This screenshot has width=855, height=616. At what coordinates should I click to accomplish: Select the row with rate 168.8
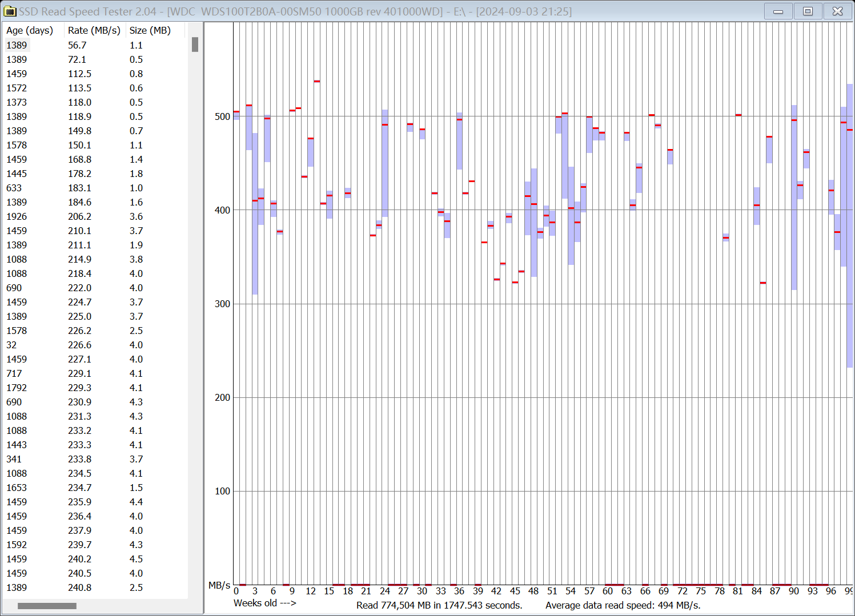pos(95,159)
